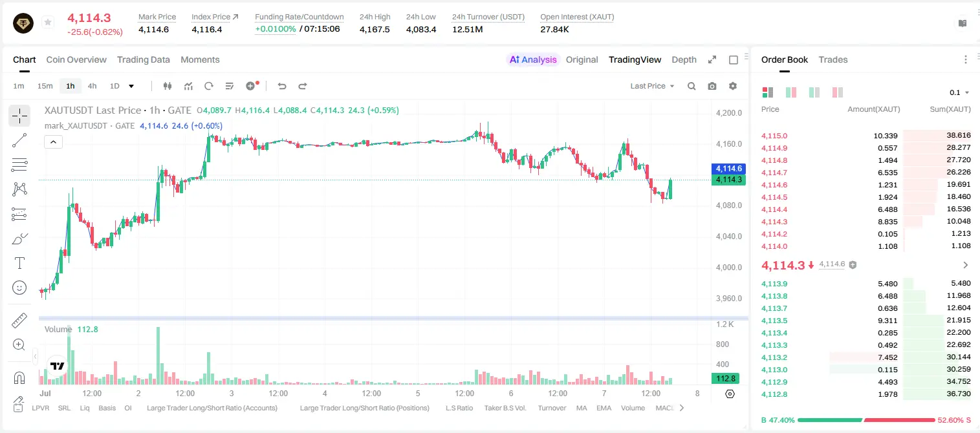Add XAUT to favorites with star

48,23
